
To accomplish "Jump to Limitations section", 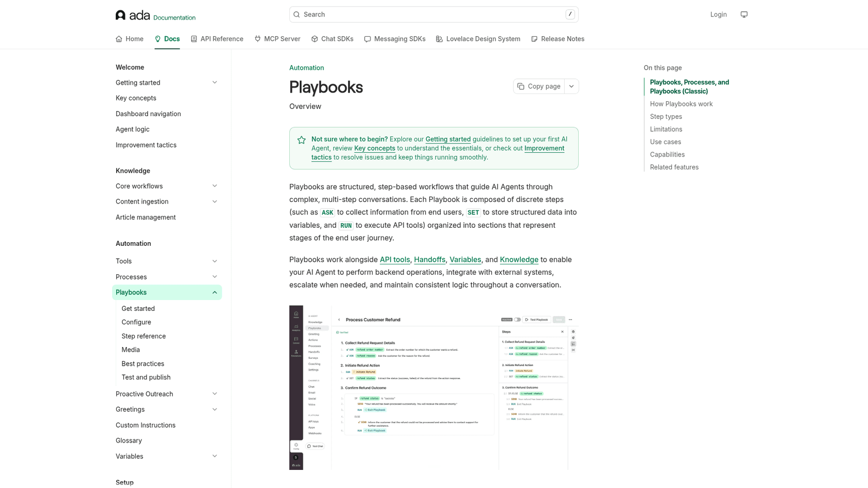I will tap(665, 130).
